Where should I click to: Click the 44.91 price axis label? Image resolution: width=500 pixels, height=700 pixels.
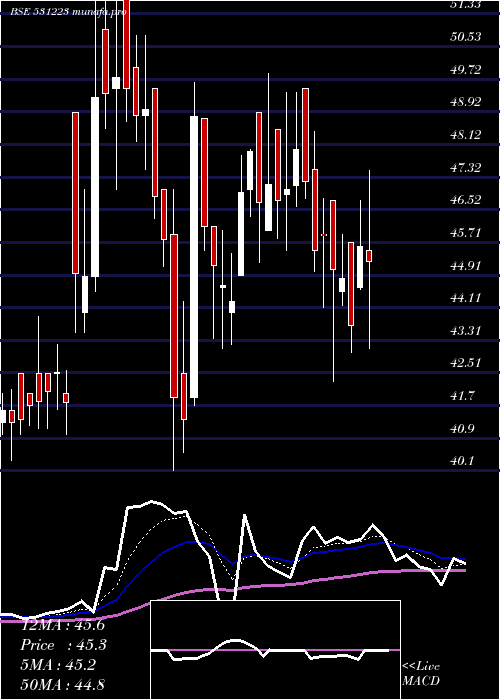[466, 266]
